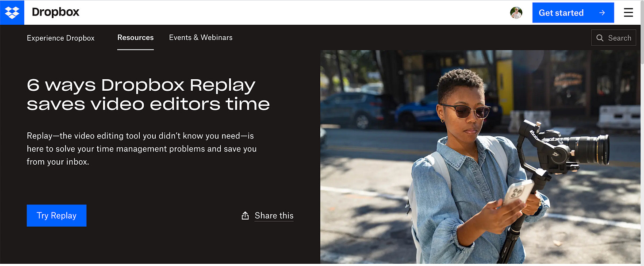This screenshot has width=644, height=266.
Task: Click the Dropbox logo icon
Action: 12,12
